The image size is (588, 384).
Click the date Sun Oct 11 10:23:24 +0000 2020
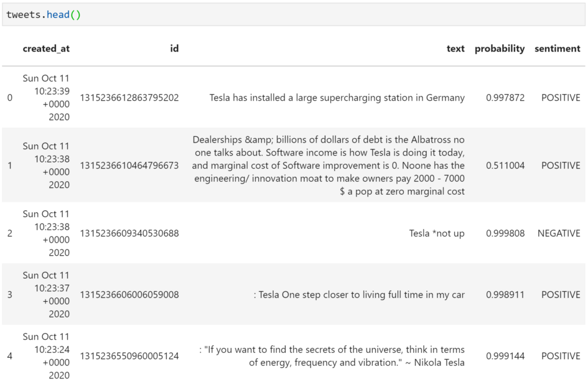[46, 356]
